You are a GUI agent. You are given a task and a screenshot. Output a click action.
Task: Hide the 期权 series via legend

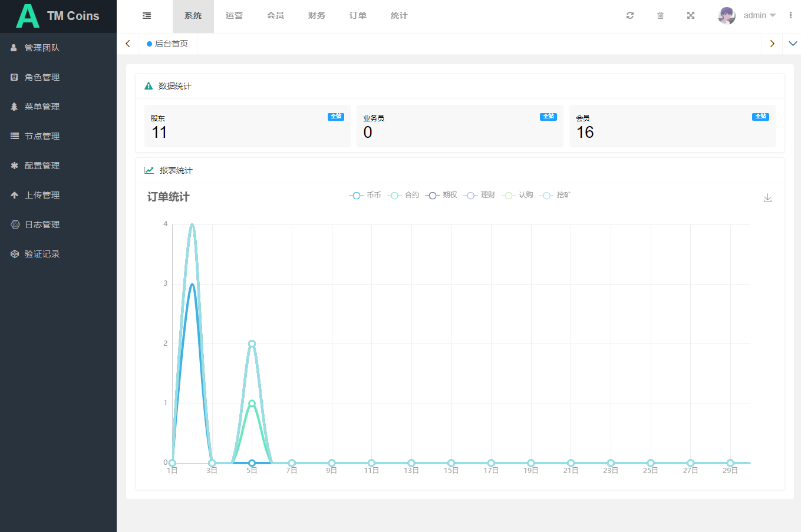[441, 195]
